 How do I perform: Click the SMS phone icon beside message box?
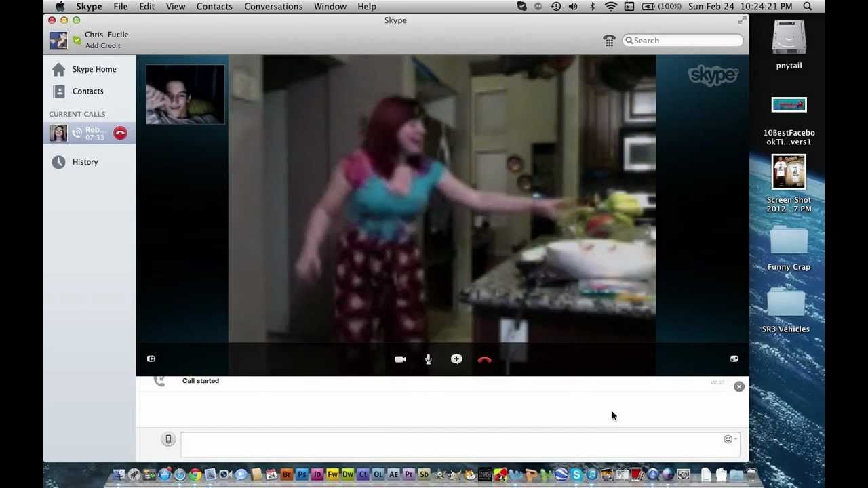click(x=168, y=439)
